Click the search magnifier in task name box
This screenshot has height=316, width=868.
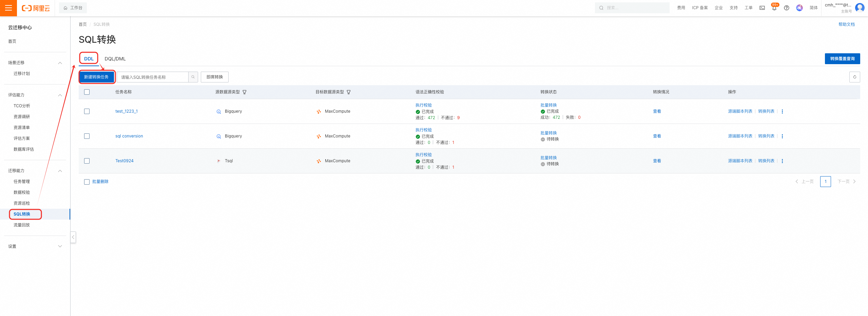click(193, 77)
